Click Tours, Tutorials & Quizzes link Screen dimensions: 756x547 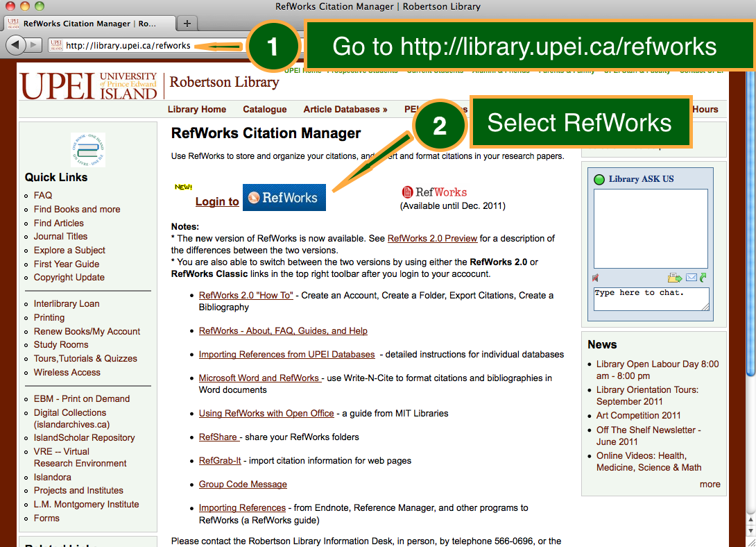pyautogui.click(x=85, y=358)
